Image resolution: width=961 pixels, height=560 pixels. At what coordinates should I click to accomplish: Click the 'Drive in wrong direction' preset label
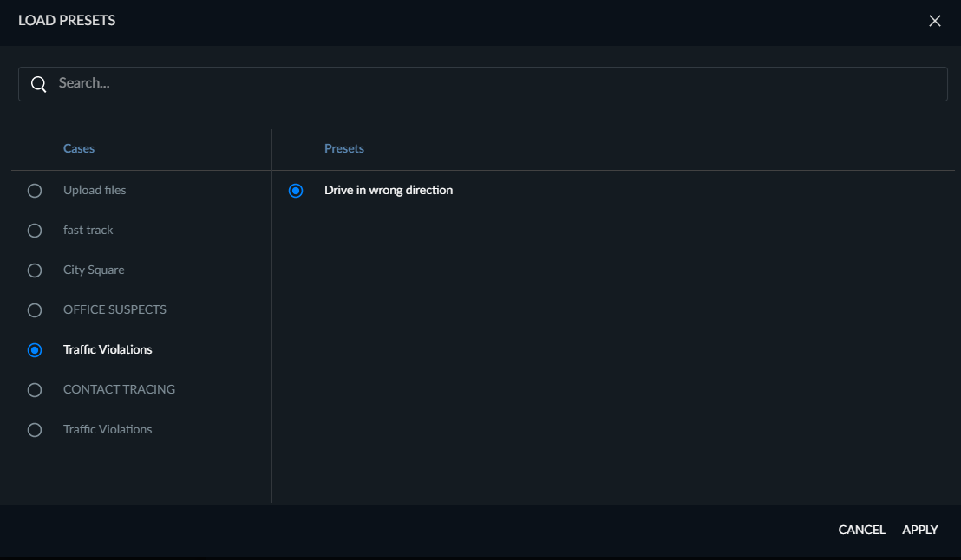coord(389,190)
